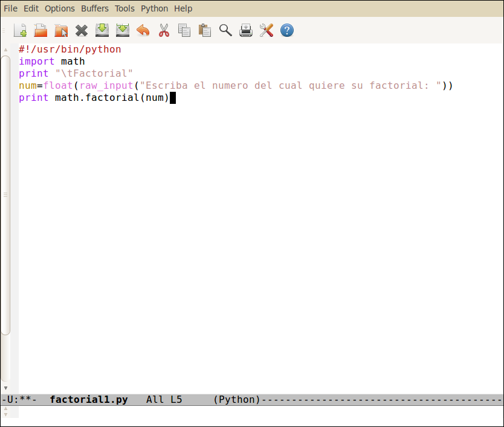Open the File menu
The image size is (504, 427).
(11, 8)
